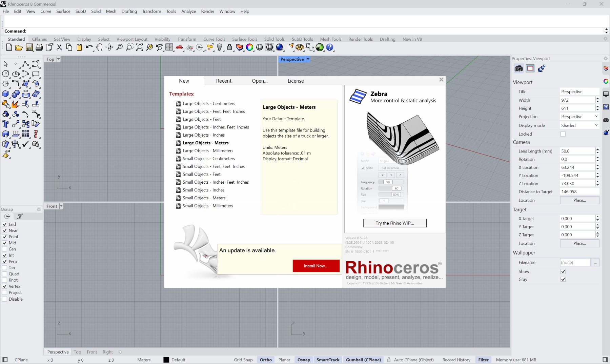This screenshot has width=610, height=364.
Task: Select the Text tool in the left toolbar
Action: click(x=5, y=124)
